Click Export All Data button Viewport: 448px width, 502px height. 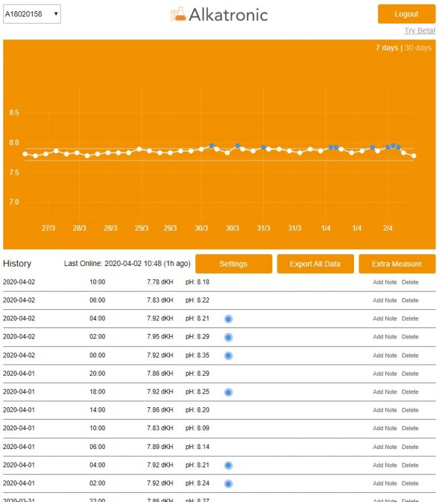pyautogui.click(x=315, y=264)
